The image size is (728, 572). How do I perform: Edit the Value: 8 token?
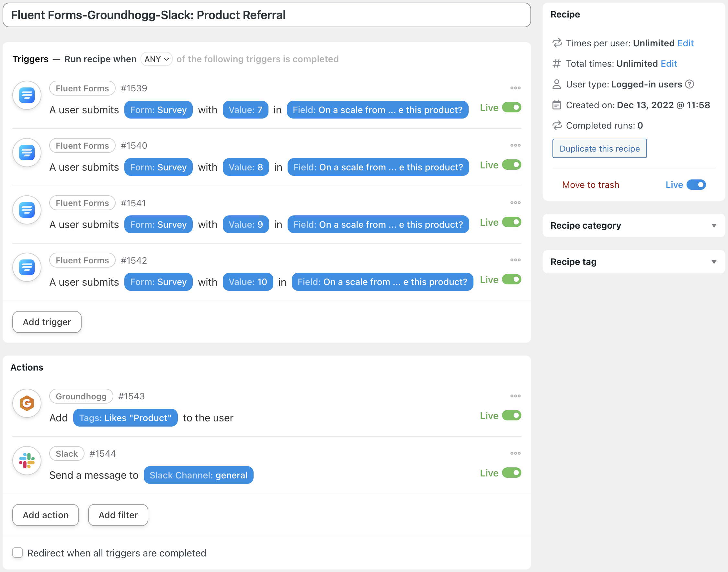tap(245, 167)
